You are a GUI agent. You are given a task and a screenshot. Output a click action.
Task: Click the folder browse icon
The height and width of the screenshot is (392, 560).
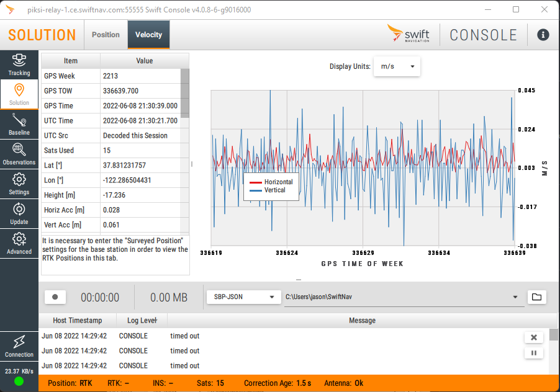pos(536,296)
